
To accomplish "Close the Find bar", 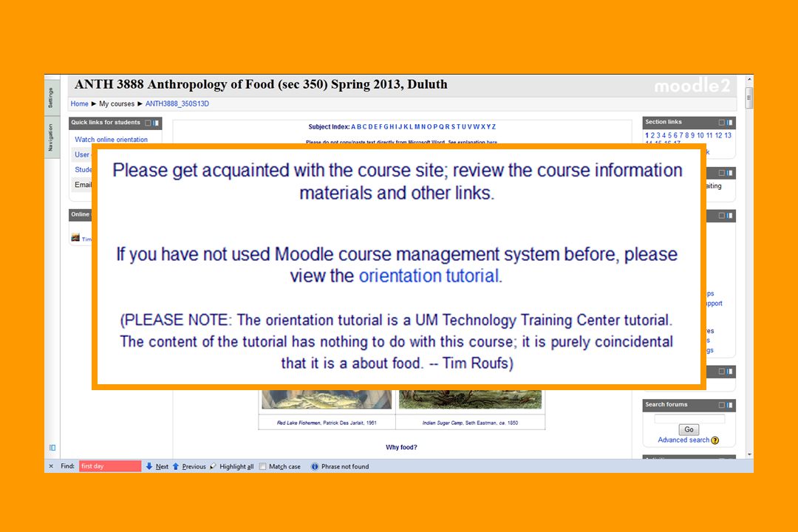I will click(x=51, y=466).
